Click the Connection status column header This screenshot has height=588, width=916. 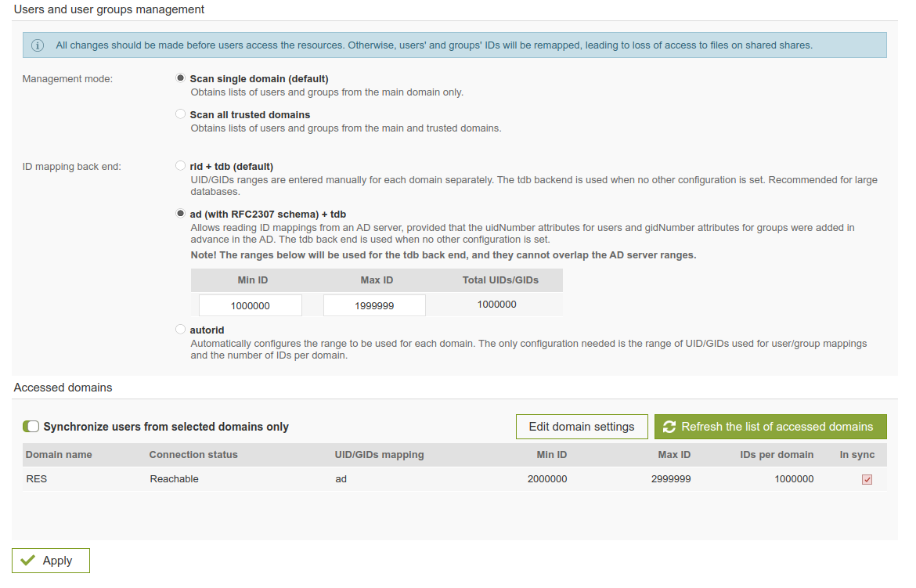click(193, 454)
